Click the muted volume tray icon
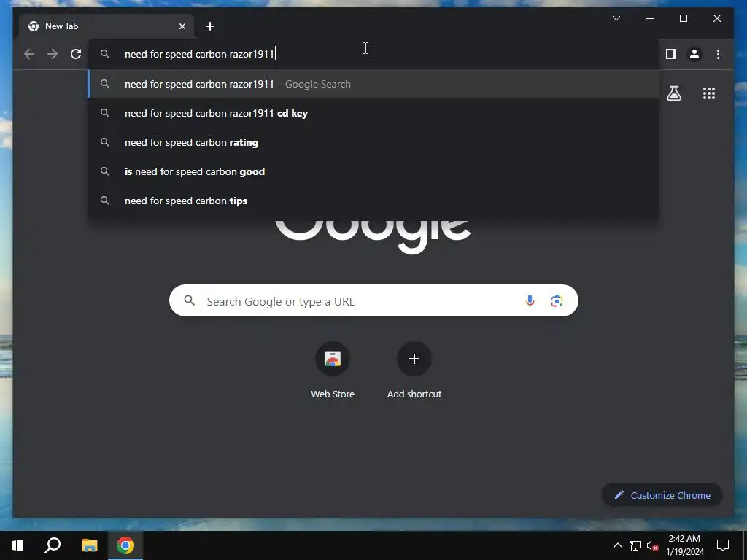Viewport: 747px width, 560px height. (653, 545)
